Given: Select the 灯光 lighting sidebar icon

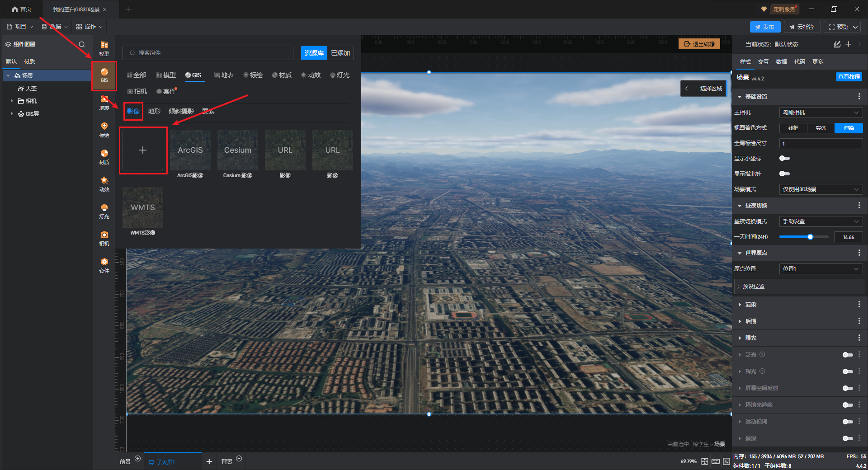Looking at the screenshot, I should pos(104,211).
